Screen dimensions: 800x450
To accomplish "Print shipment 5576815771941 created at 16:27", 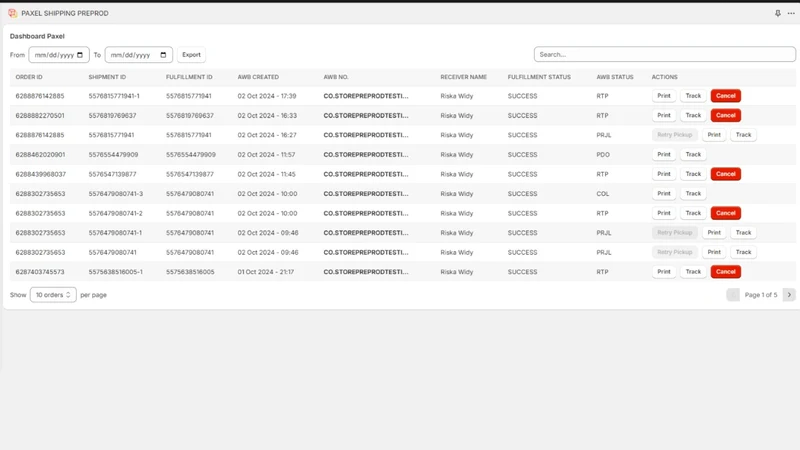I will 714,135.
